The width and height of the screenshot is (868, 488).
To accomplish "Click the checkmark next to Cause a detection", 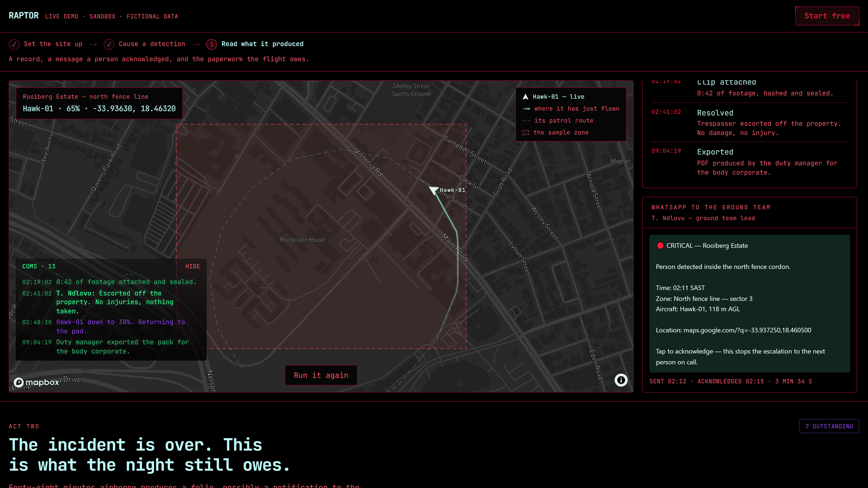I will point(109,44).
